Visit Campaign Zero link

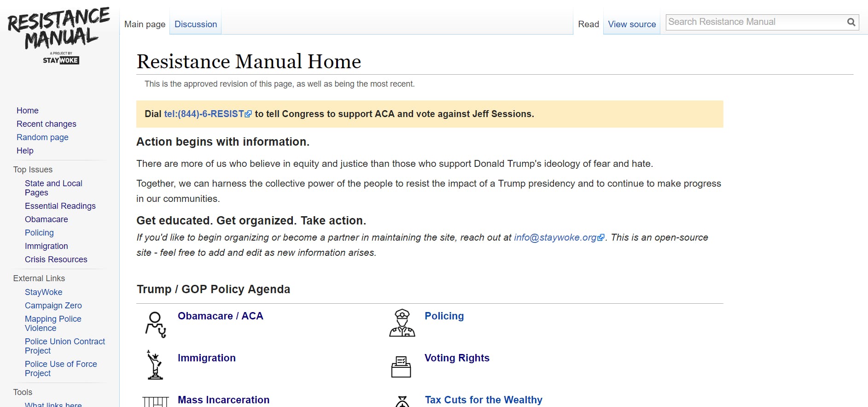[x=53, y=306]
